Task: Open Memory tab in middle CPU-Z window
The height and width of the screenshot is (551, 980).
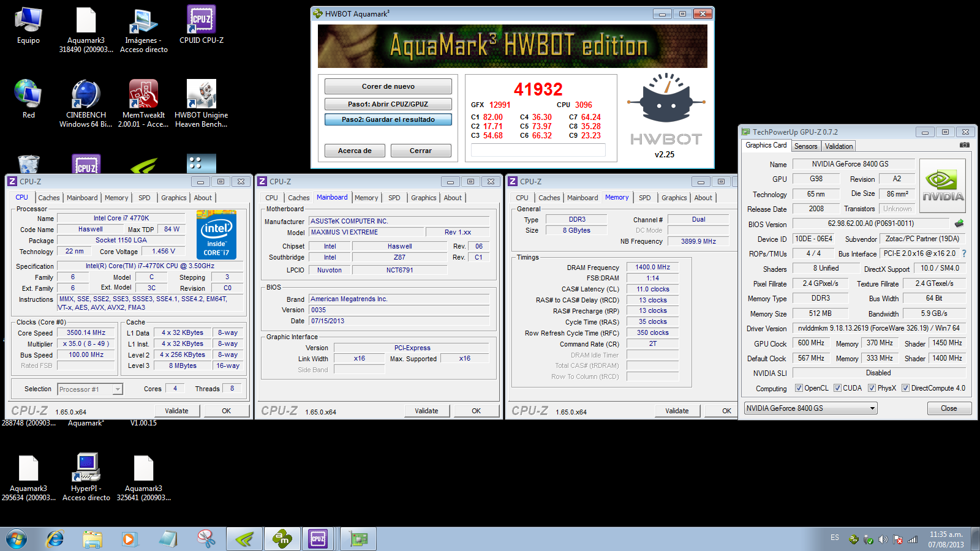Action: click(366, 198)
